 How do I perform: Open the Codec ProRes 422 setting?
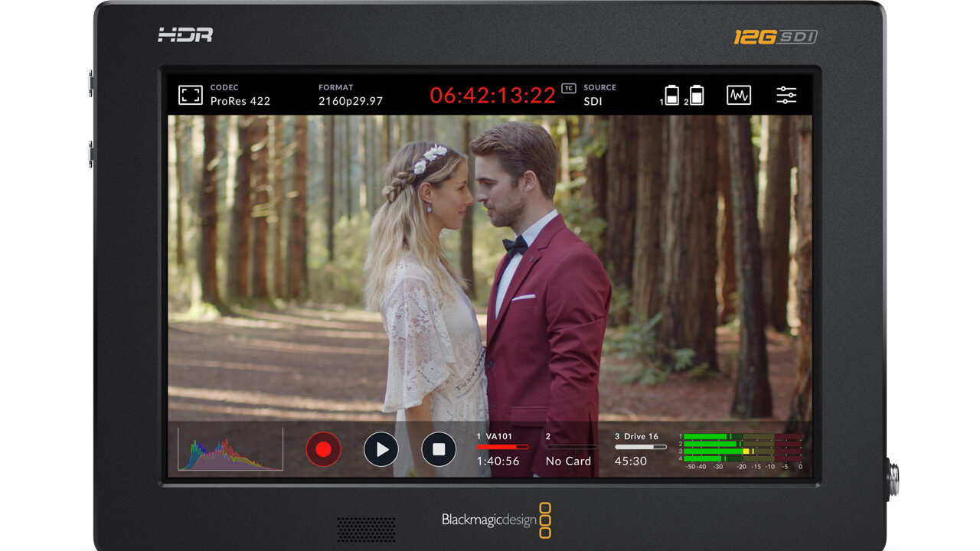tap(240, 95)
